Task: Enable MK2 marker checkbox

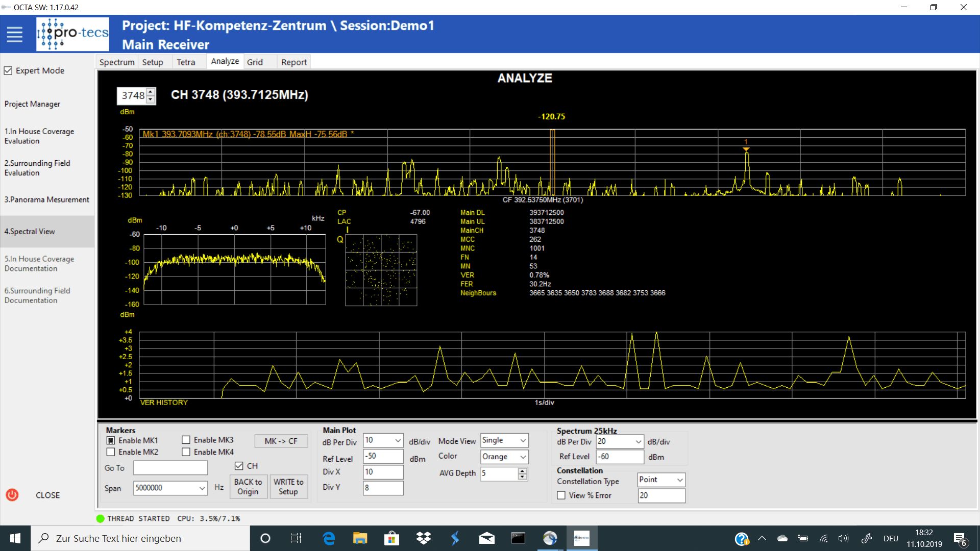Action: coord(111,452)
